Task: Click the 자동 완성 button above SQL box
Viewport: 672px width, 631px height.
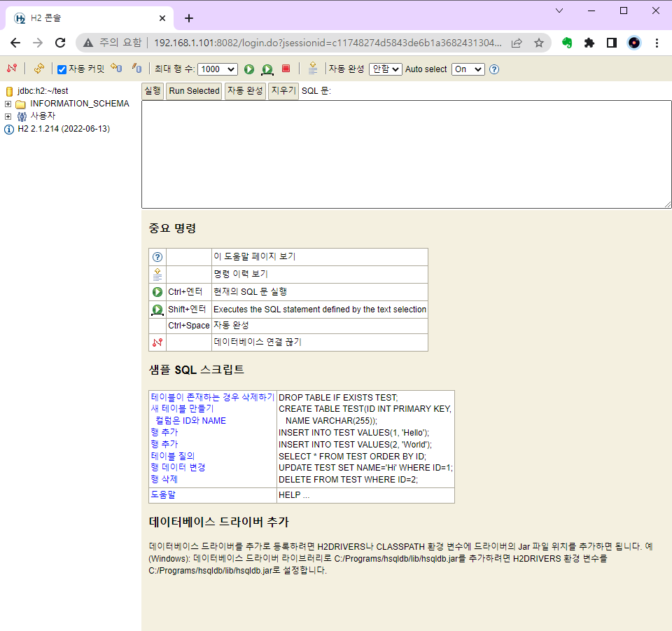Action: 245,91
